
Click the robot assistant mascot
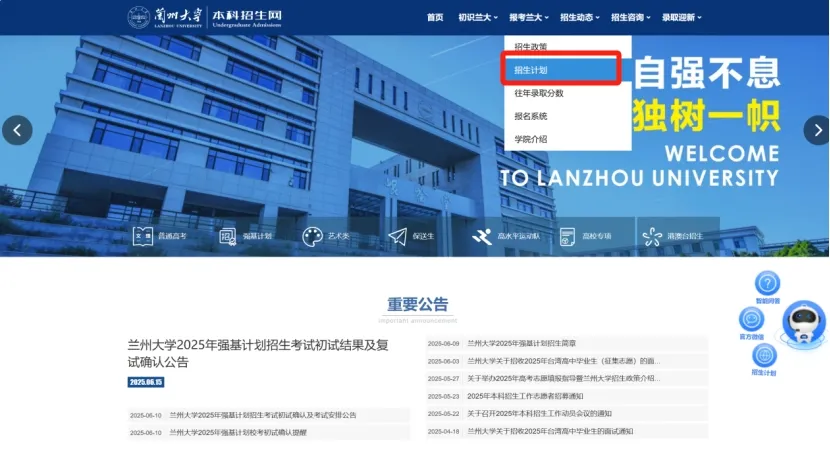[x=803, y=327]
